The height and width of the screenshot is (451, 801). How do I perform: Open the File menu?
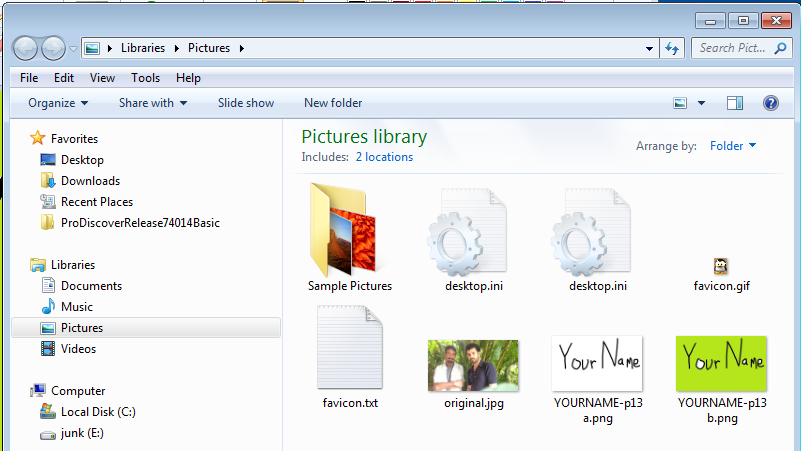coord(29,78)
